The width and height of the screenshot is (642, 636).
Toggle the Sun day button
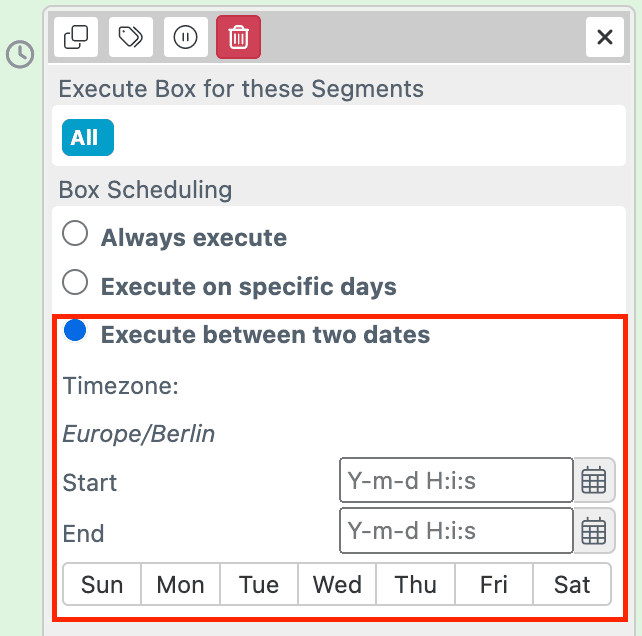click(x=102, y=585)
